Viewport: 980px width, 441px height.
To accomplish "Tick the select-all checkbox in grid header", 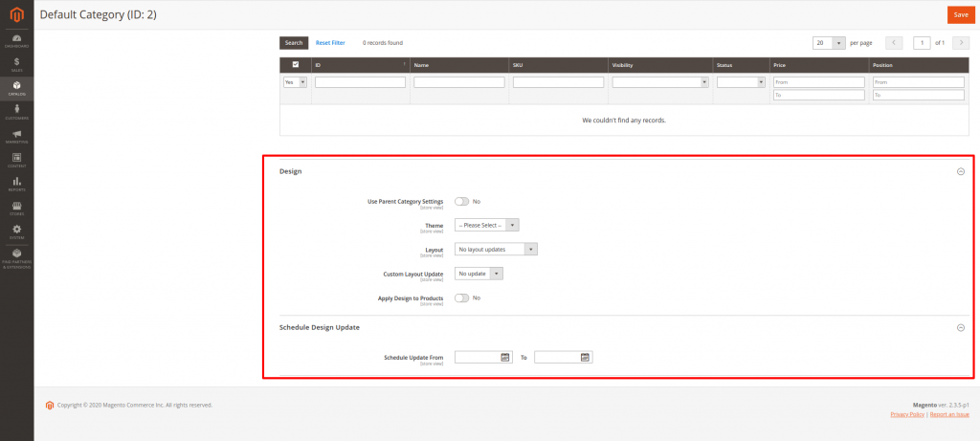I will coord(295,65).
